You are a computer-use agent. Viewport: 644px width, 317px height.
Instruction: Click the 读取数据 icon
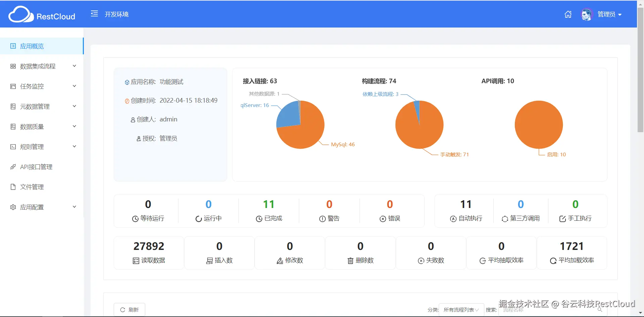point(136,261)
